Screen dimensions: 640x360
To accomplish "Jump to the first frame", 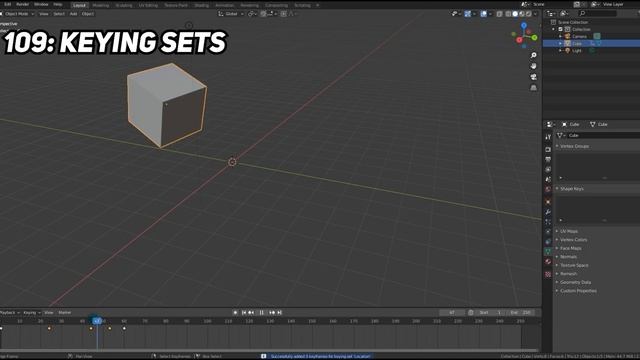I will (x=244, y=313).
